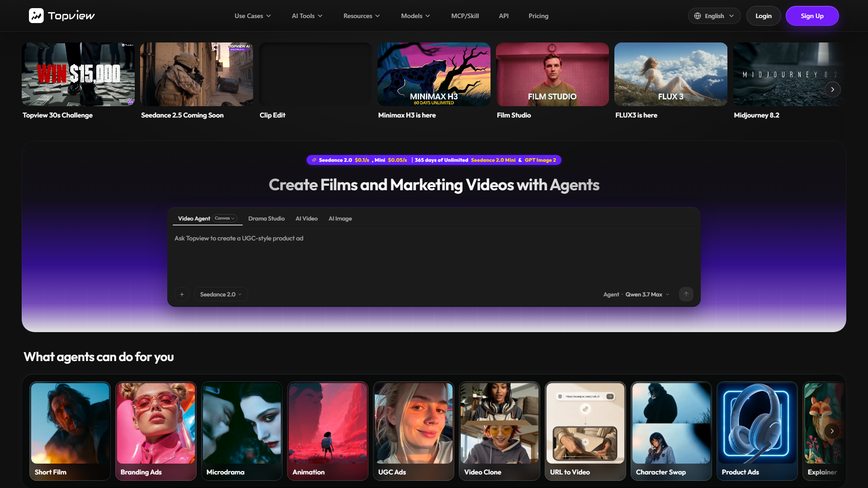Viewport: 868px width, 488px height.
Task: Click the Seedance 2.0 promo banner
Action: (x=434, y=160)
